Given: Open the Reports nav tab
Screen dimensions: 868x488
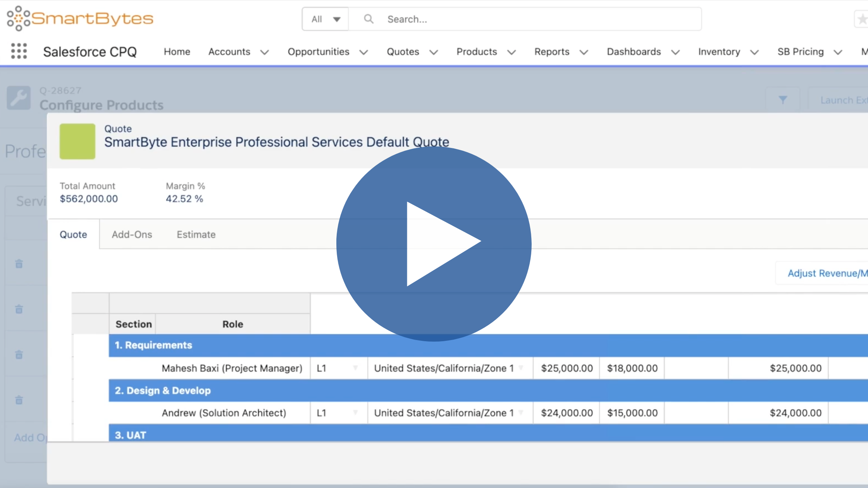Looking at the screenshot, I should click(x=552, y=52).
